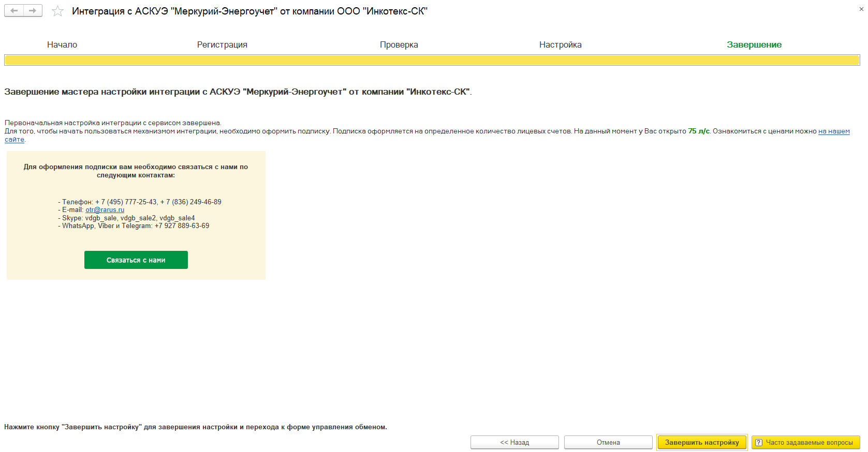Viewport: 868px width, 452px height.
Task: Select the Настройка wizard step
Action: point(561,44)
